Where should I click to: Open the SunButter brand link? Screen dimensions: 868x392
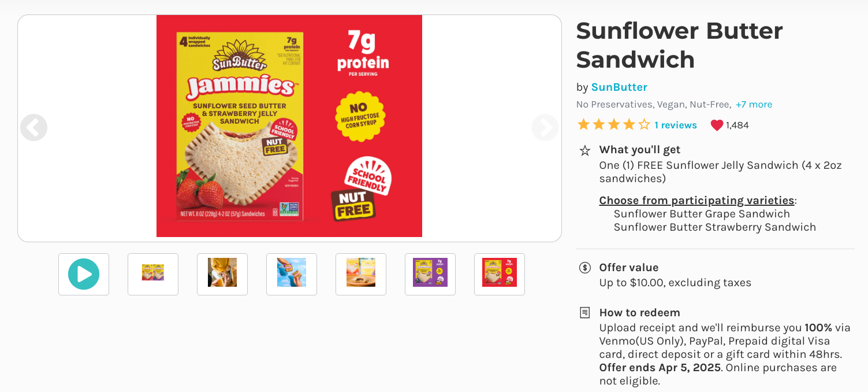click(619, 87)
